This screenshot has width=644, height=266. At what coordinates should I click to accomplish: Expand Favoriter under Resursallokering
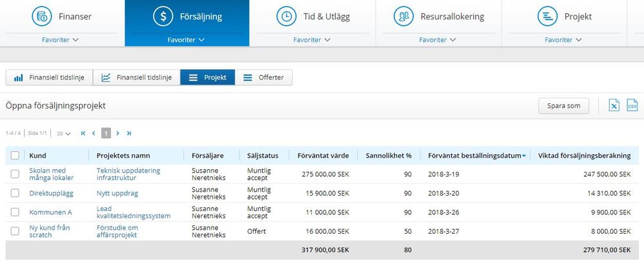(x=438, y=40)
